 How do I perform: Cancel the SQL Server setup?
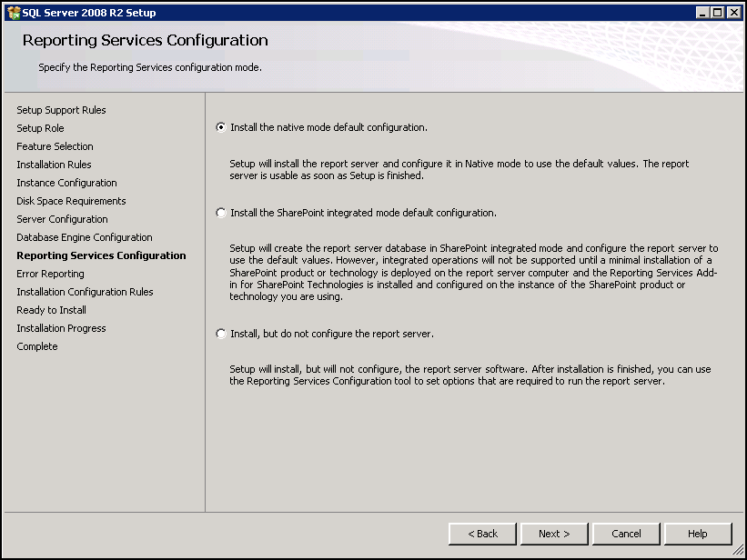pyautogui.click(x=626, y=534)
